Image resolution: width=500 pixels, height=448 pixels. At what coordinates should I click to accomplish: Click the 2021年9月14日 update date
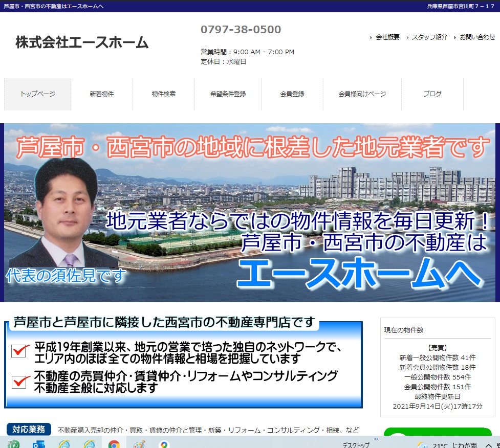point(438,406)
